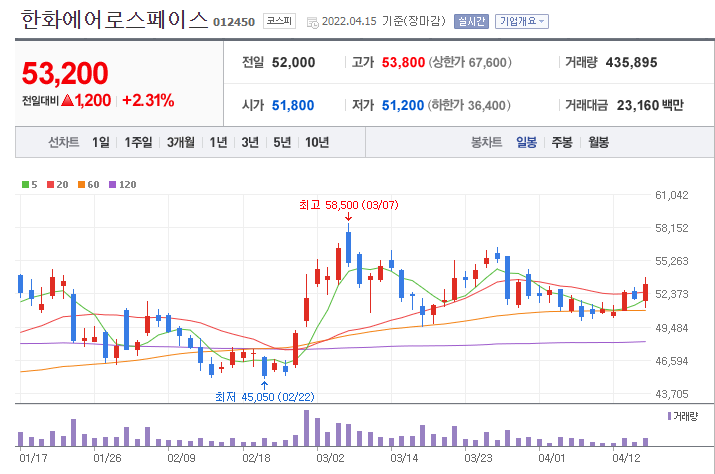Select the 1일 line chart tab
The width and height of the screenshot is (715, 474).
(101, 142)
